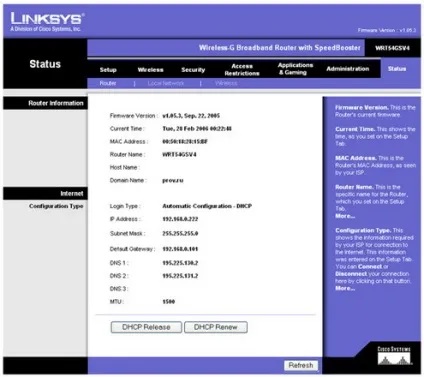This screenshot has width=424, height=377.
Task: Open the Access Restrictions tab
Action: [x=242, y=70]
